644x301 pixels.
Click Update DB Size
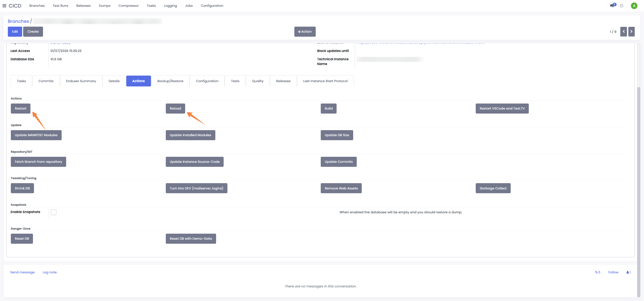[337, 135]
